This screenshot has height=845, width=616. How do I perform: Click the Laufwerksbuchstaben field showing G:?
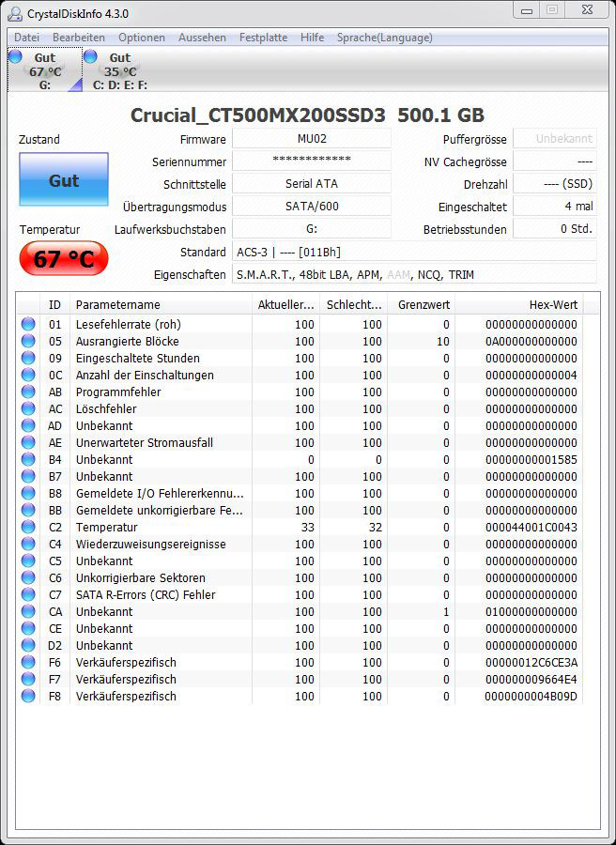(312, 229)
